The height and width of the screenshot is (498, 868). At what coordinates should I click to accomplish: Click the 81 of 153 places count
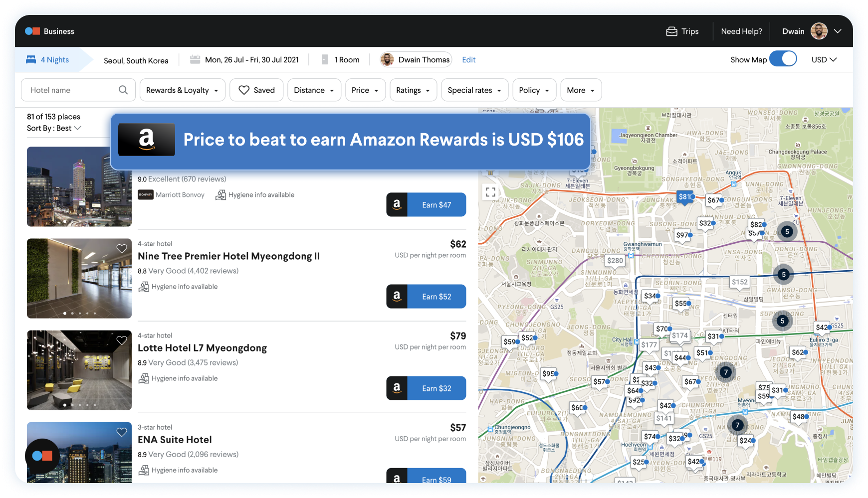tap(53, 117)
